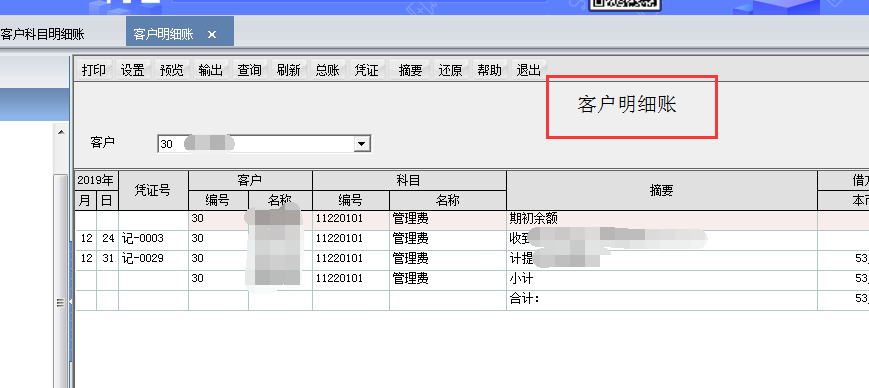Open 总账 from the toolbar

(x=328, y=70)
